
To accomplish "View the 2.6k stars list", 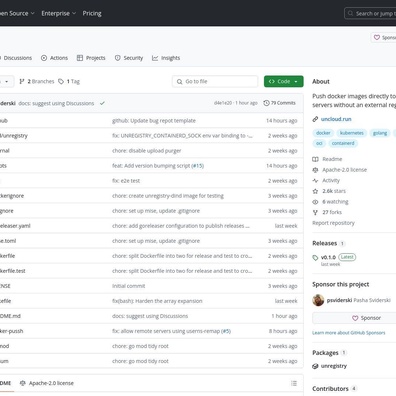I will pyautogui.click(x=329, y=191).
